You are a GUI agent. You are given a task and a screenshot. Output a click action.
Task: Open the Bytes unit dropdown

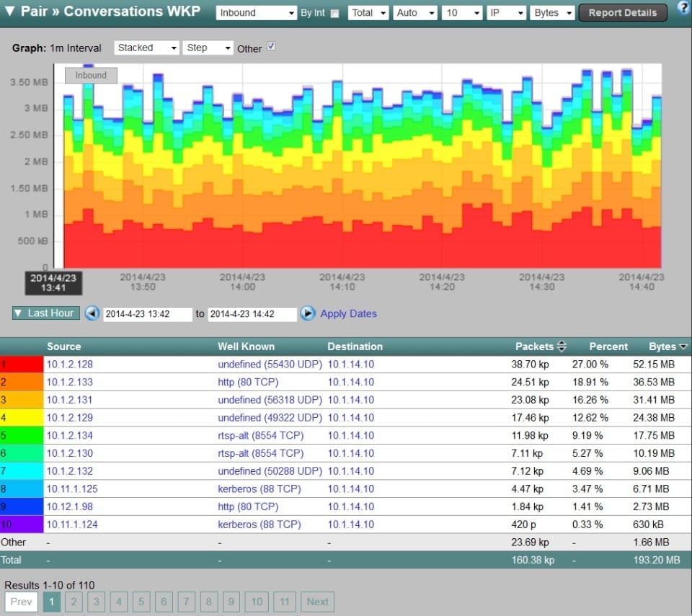point(552,13)
